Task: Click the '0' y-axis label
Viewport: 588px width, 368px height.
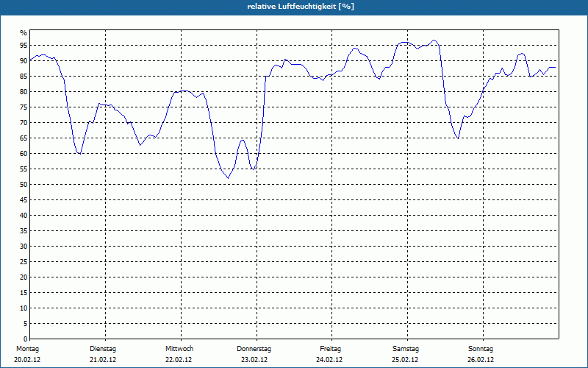Action: point(26,339)
